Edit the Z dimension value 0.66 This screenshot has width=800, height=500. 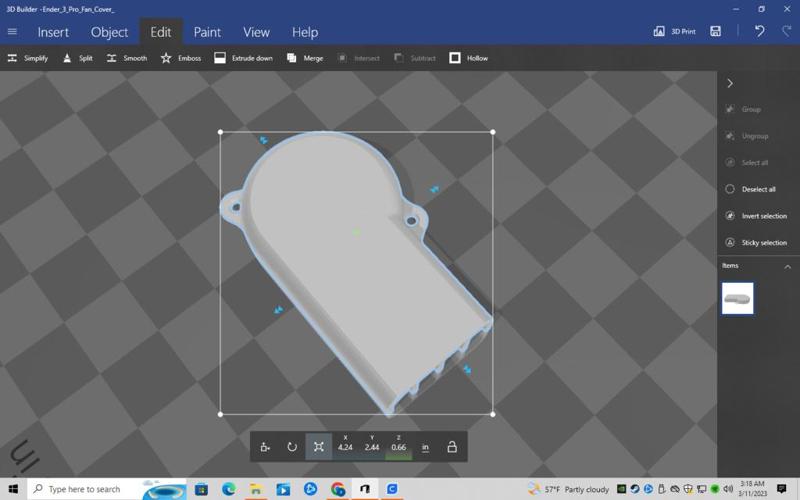coord(398,447)
